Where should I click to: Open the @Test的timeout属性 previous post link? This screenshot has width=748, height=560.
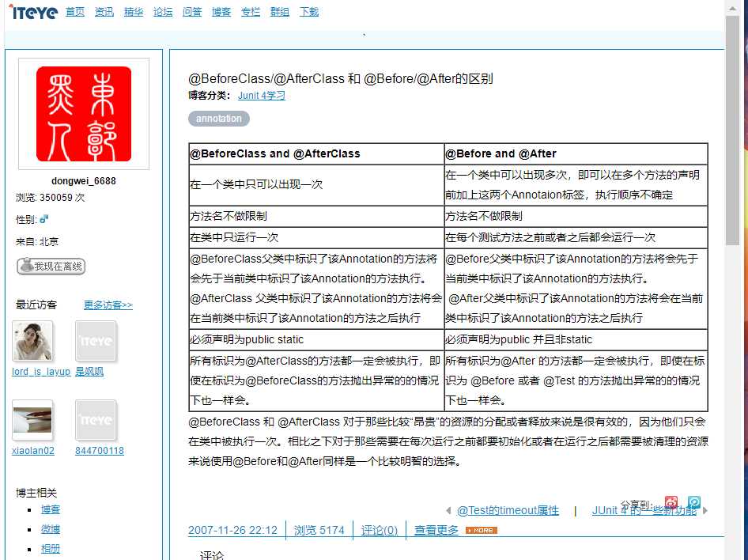[508, 510]
